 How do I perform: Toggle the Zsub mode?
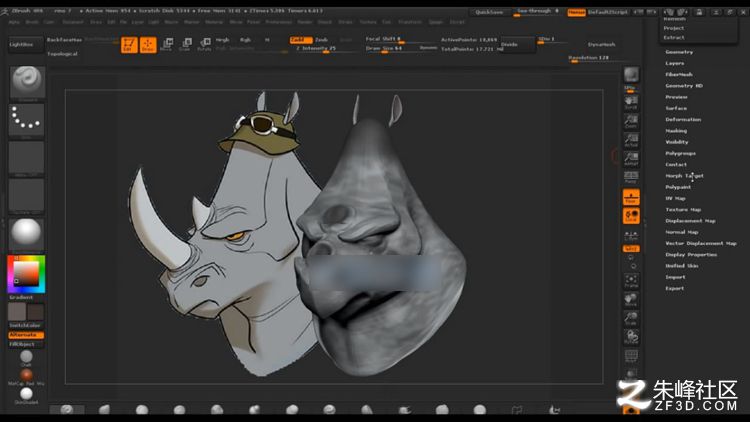(321, 40)
